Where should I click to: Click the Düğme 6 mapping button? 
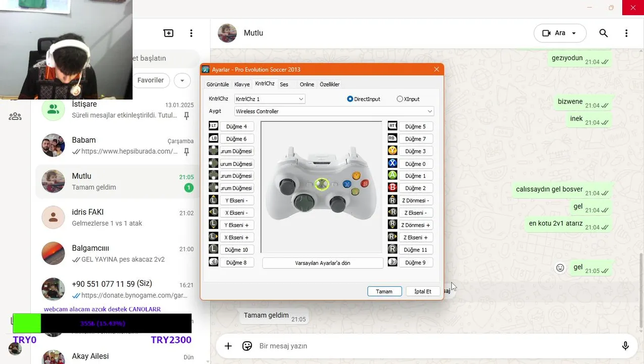click(x=236, y=139)
